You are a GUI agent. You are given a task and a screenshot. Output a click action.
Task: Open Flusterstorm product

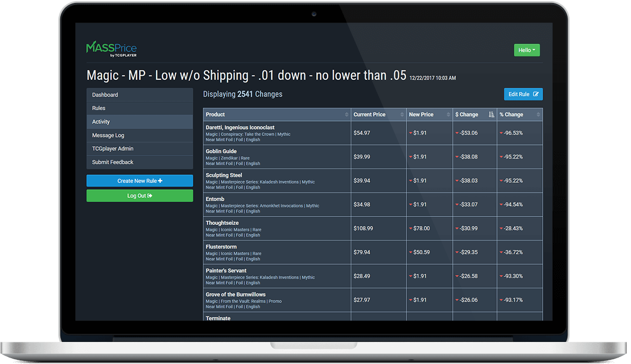tap(221, 247)
